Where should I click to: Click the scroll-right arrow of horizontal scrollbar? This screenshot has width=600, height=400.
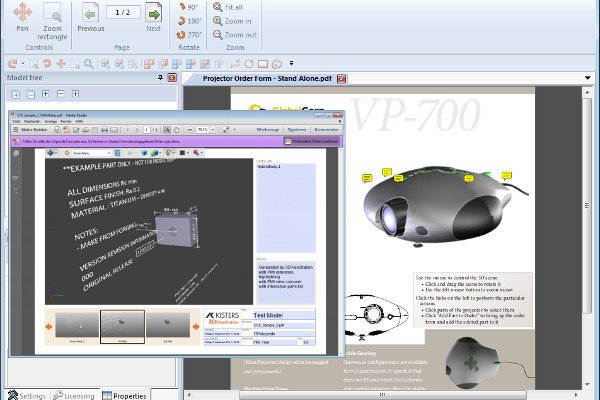pos(576,395)
